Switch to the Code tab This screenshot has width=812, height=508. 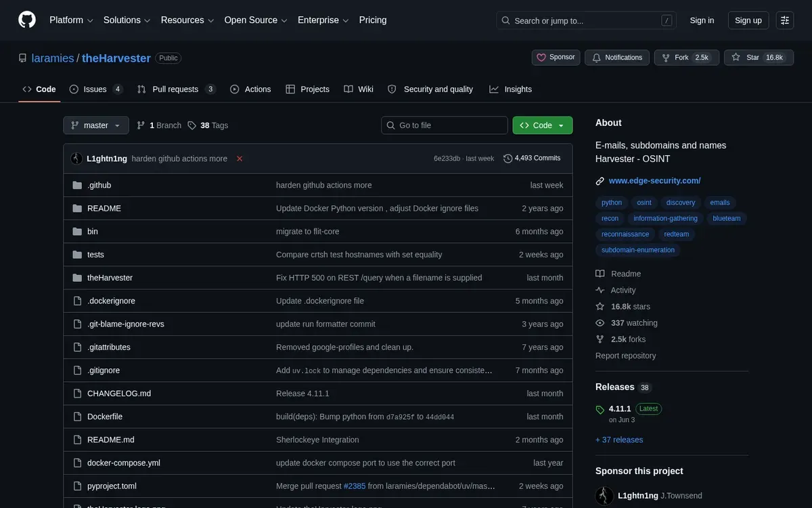pos(39,89)
